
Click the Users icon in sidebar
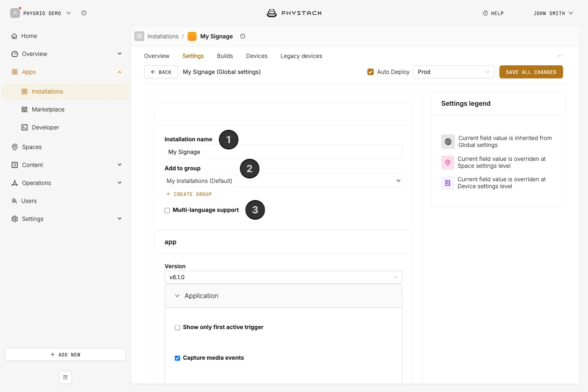(14, 201)
